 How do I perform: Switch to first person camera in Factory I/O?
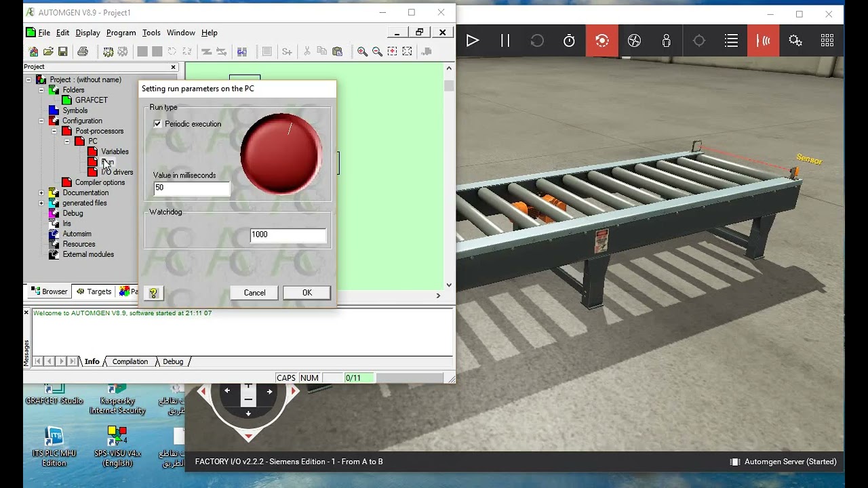pos(667,41)
